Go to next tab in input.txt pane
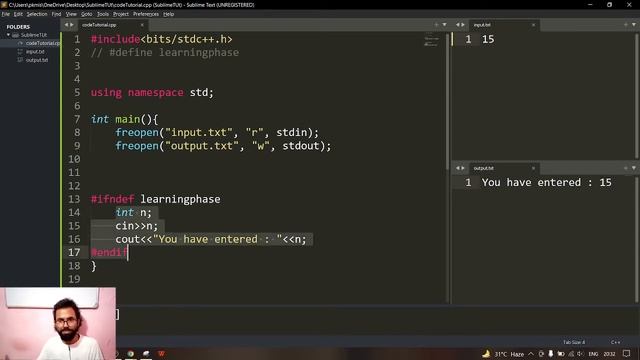The image size is (640, 360). [x=463, y=25]
